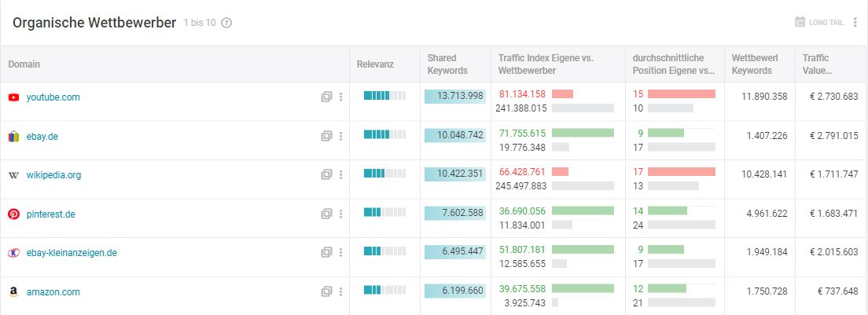Screen dimensions: 868x315
Task: Open the three-dot menu for ebay.de
Action: pyautogui.click(x=340, y=136)
